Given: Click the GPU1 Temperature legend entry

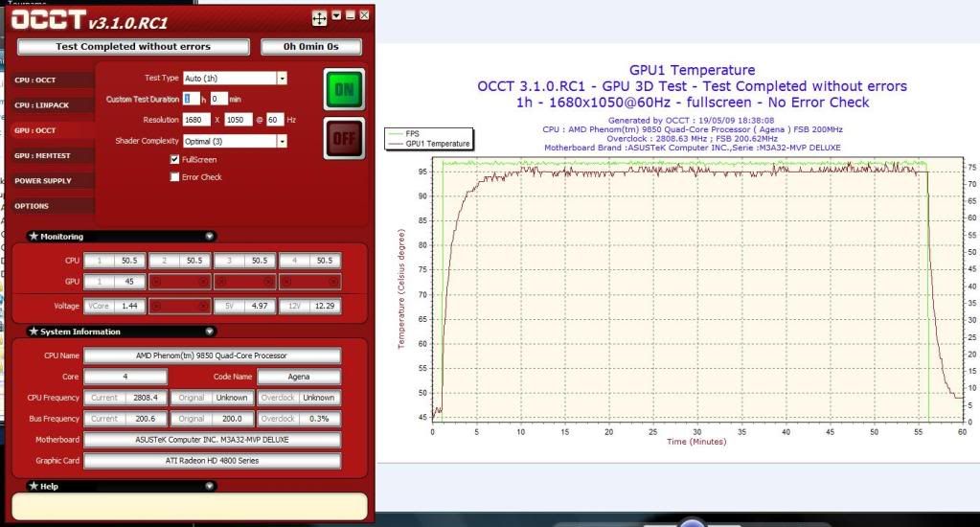Looking at the screenshot, I should click(x=437, y=144).
